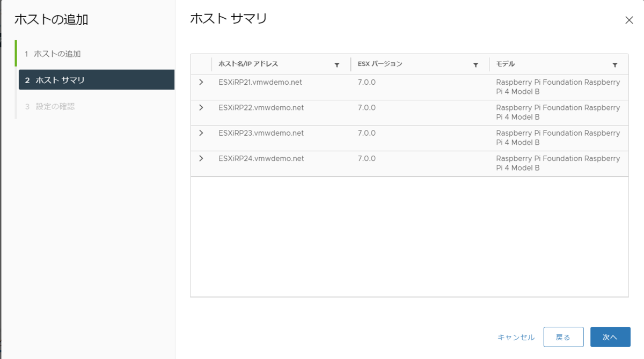Click the キャンセル link
This screenshot has width=644, height=359.
[x=516, y=338]
